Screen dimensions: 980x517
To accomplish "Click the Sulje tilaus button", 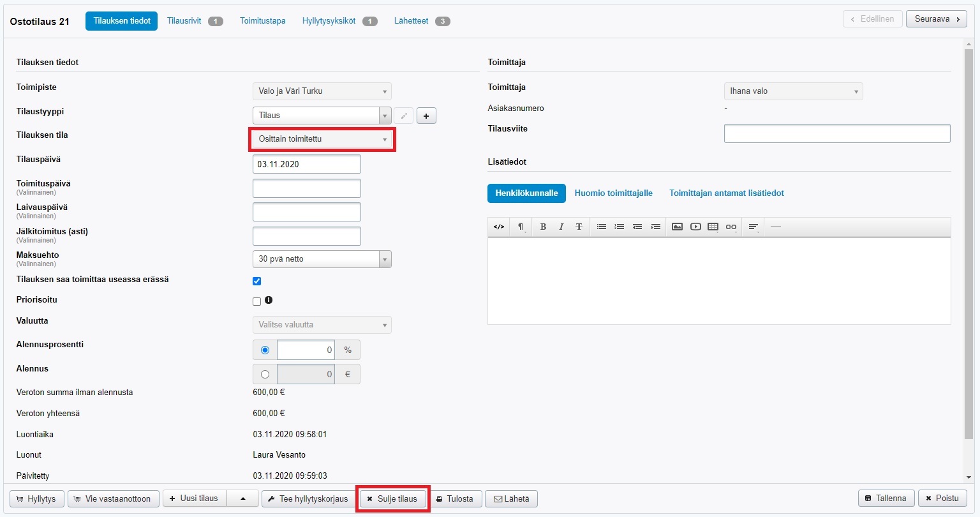I will 392,498.
